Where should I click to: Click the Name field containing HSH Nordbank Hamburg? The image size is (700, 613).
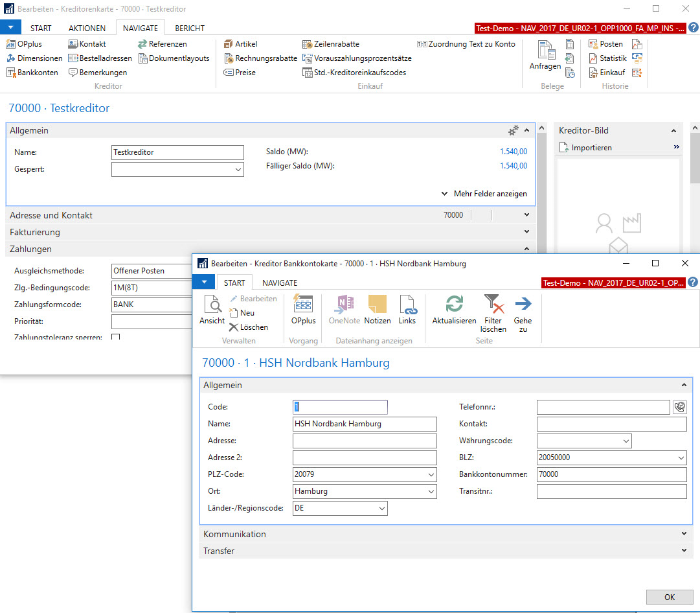click(x=365, y=424)
